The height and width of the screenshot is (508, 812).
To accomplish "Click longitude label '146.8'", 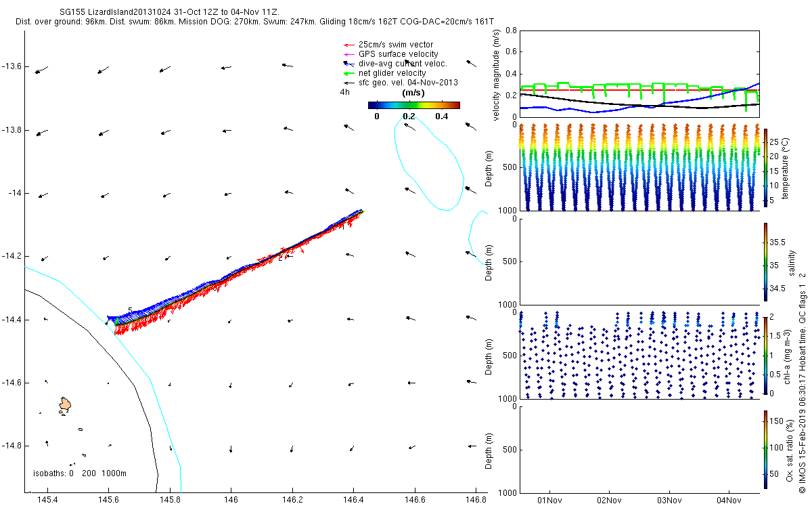I will coord(476,500).
